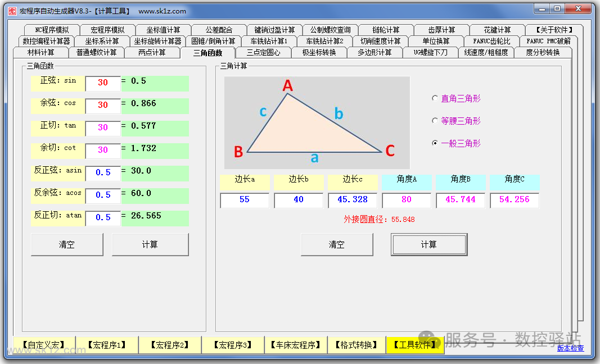Switch to 齿厚计算 tab
The image size is (600, 364).
(x=441, y=30)
